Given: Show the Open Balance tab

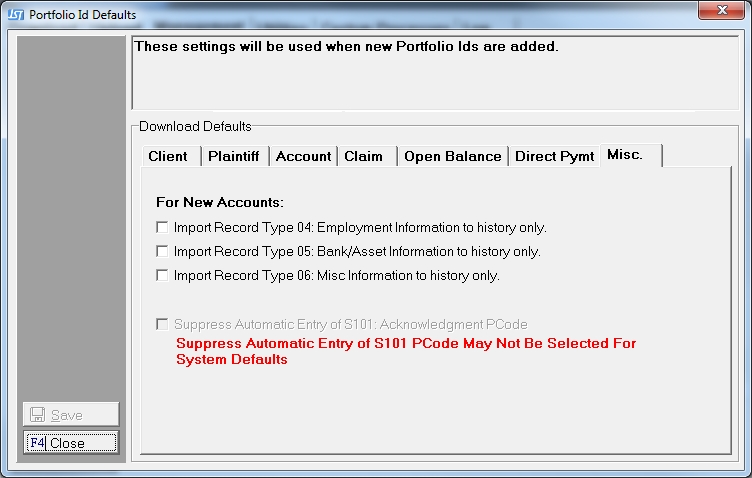Looking at the screenshot, I should click(x=452, y=156).
